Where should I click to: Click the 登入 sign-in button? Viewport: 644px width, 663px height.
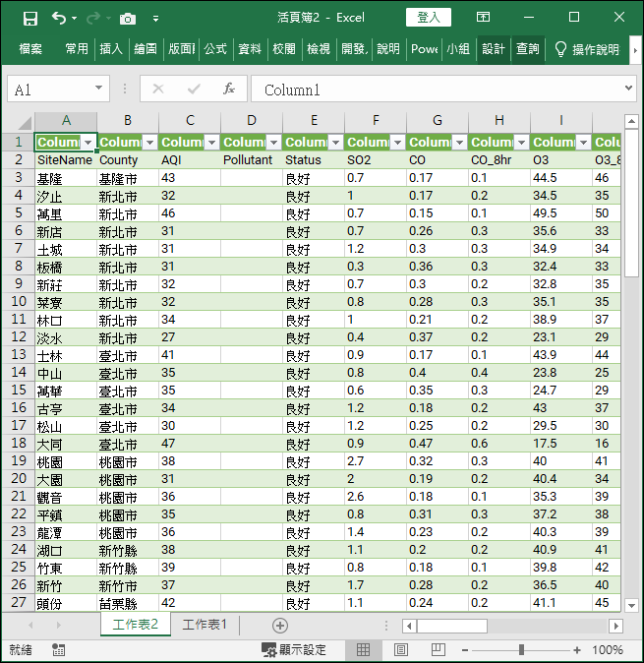429,18
